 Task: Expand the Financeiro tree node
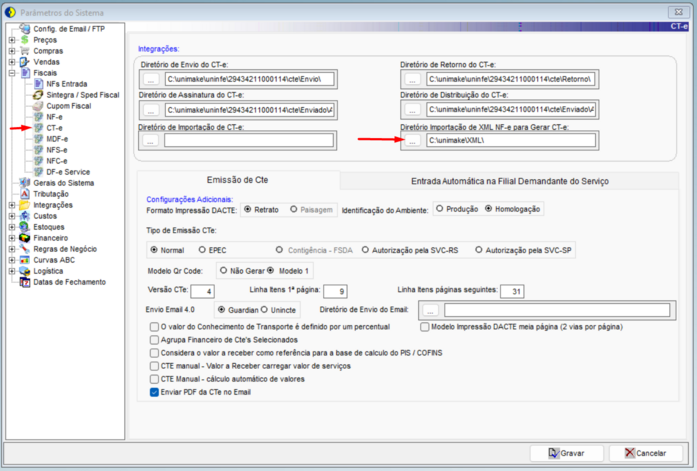pyautogui.click(x=12, y=238)
